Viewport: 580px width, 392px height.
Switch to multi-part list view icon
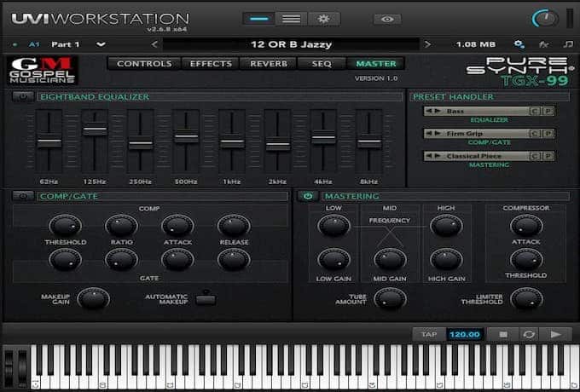pos(291,19)
